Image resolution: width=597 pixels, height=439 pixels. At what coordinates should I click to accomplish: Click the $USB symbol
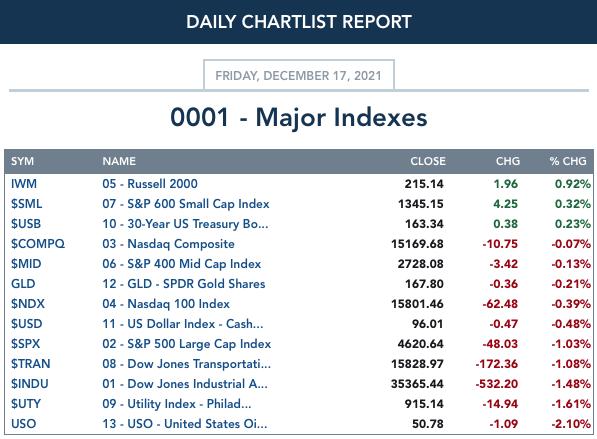tap(26, 224)
